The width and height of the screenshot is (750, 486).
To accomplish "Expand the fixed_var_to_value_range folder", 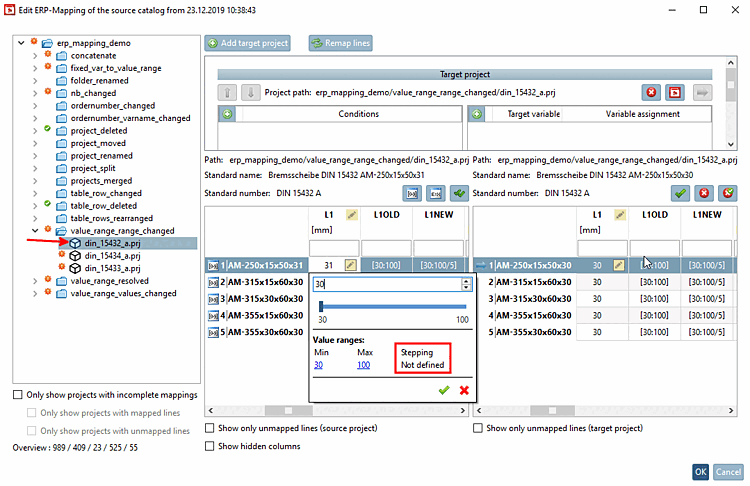I will [35, 68].
